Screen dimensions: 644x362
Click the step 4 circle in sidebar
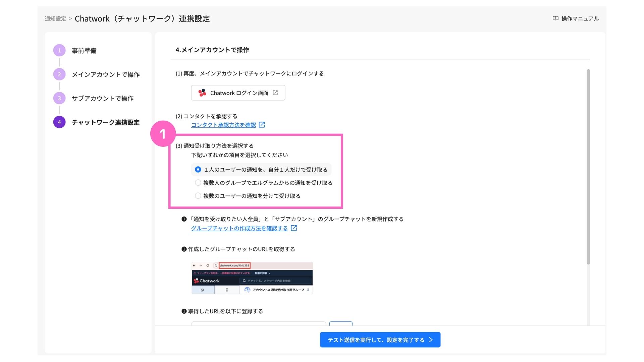[x=59, y=122]
